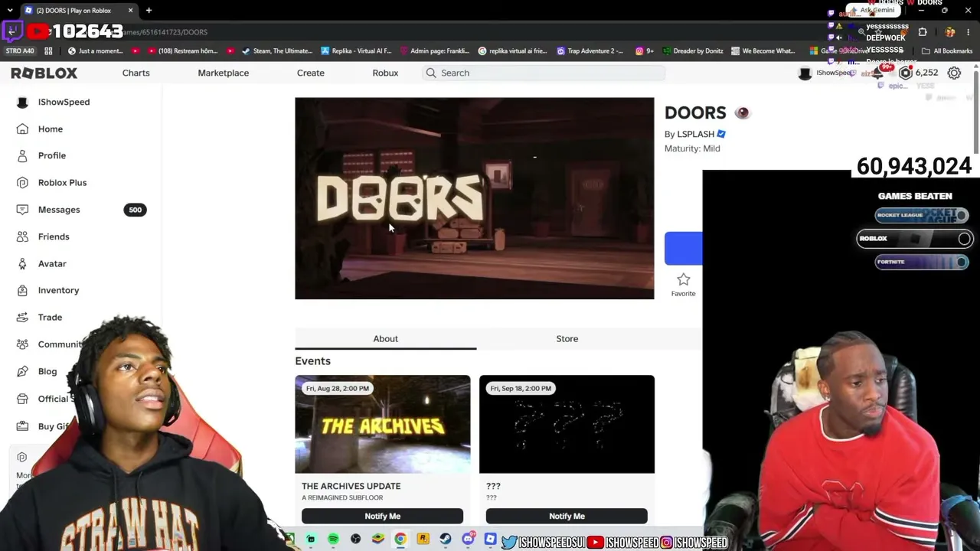The height and width of the screenshot is (551, 980).
Task: Switch to the Store tab
Action: (x=567, y=338)
